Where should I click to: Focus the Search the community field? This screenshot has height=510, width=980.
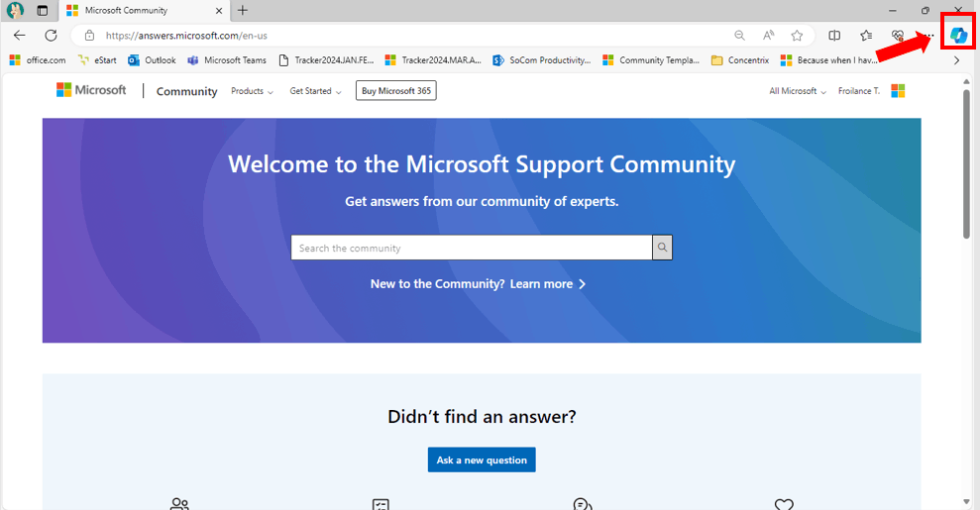tap(472, 248)
